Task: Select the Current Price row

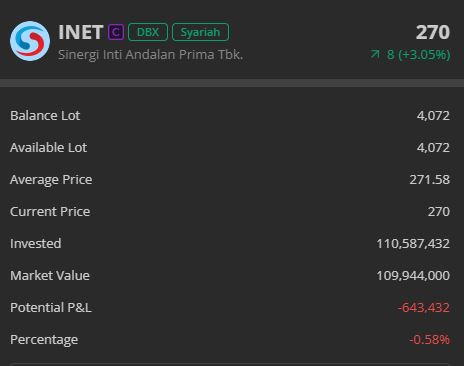Action: click(230, 212)
